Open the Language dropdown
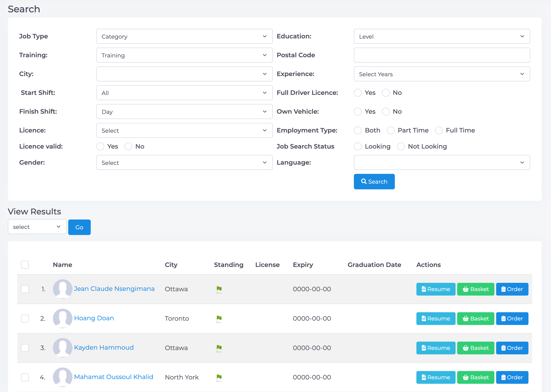 (x=442, y=163)
